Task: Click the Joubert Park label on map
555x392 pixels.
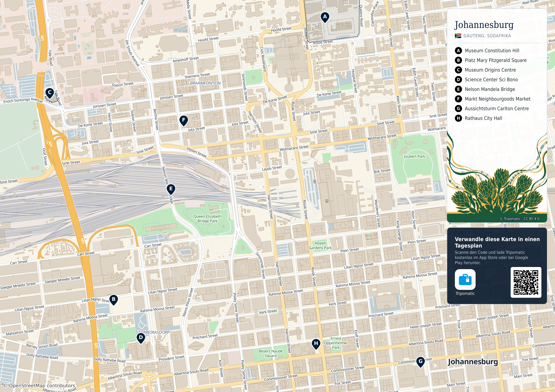Action: point(414,156)
